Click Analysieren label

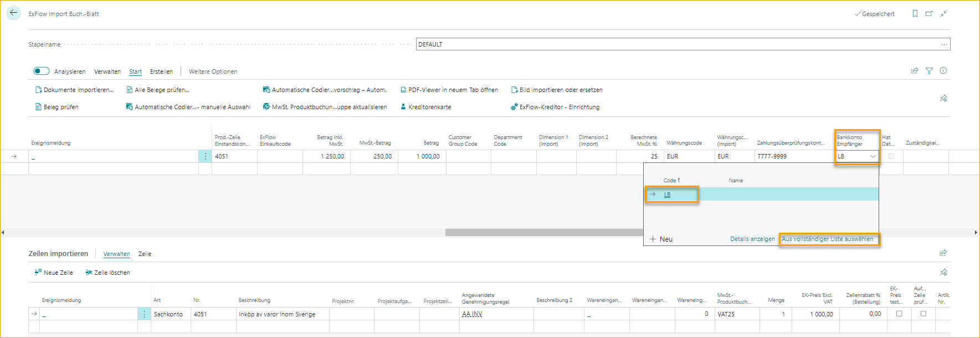(x=70, y=71)
